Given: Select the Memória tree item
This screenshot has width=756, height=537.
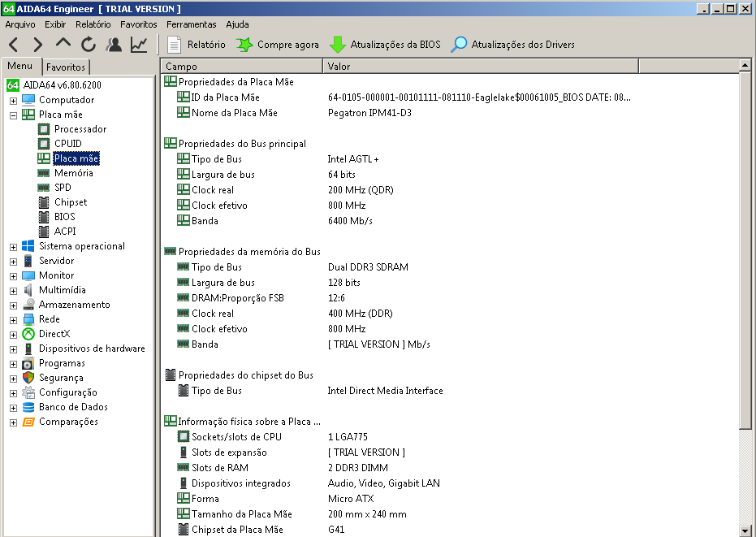Looking at the screenshot, I should pyautogui.click(x=73, y=173).
